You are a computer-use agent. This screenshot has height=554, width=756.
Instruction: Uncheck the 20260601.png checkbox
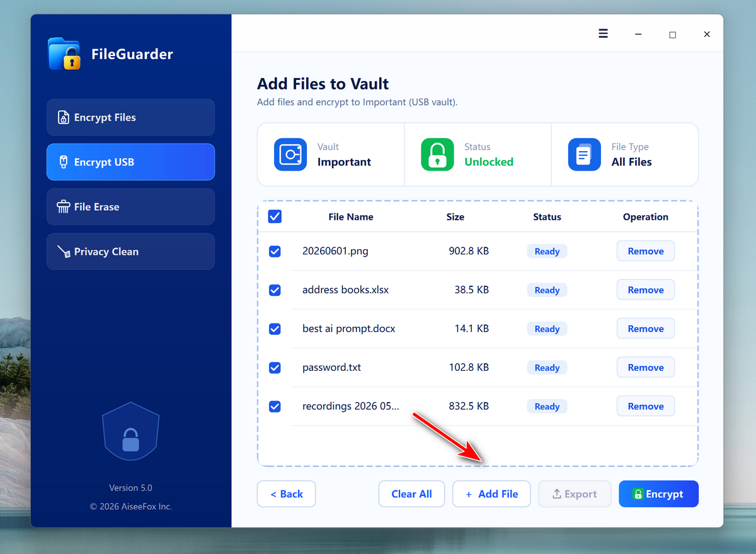coord(275,251)
